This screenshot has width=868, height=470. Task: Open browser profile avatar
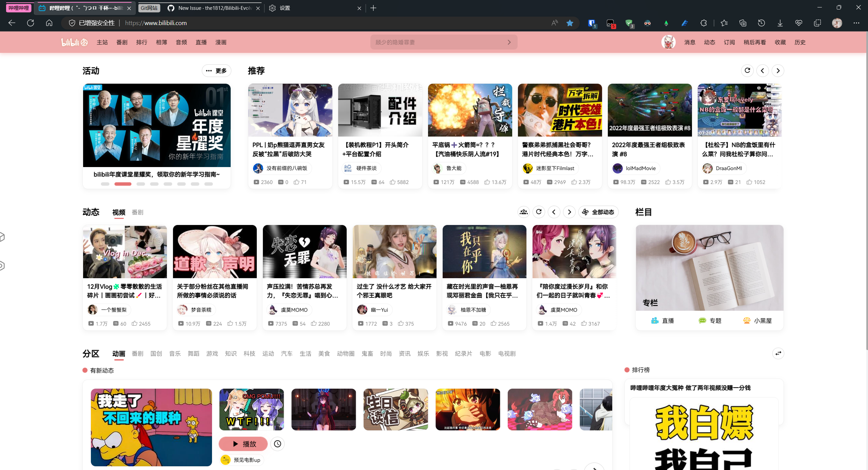click(837, 23)
